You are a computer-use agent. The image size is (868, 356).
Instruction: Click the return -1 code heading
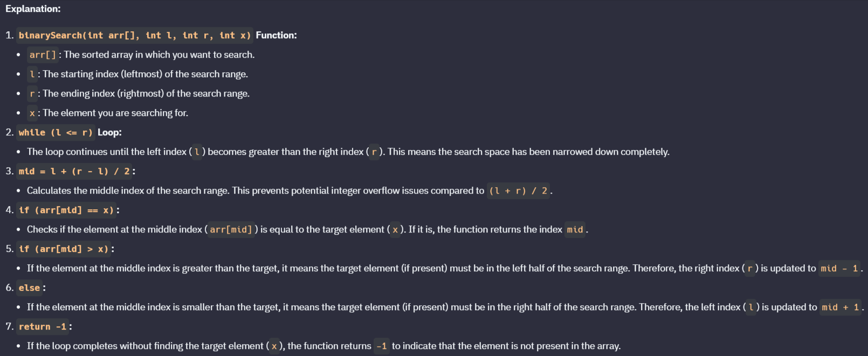pyautogui.click(x=43, y=327)
